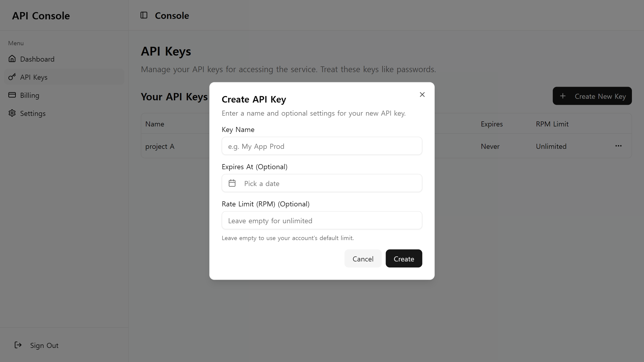Open the Pick a date picker
This screenshot has height=362, width=644.
pos(322,183)
